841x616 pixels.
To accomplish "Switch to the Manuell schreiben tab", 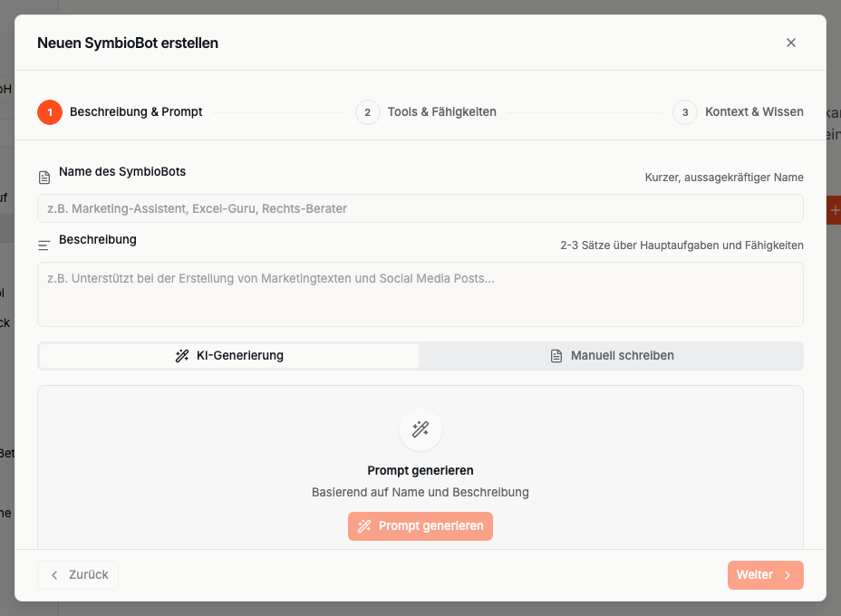I will coord(611,356).
